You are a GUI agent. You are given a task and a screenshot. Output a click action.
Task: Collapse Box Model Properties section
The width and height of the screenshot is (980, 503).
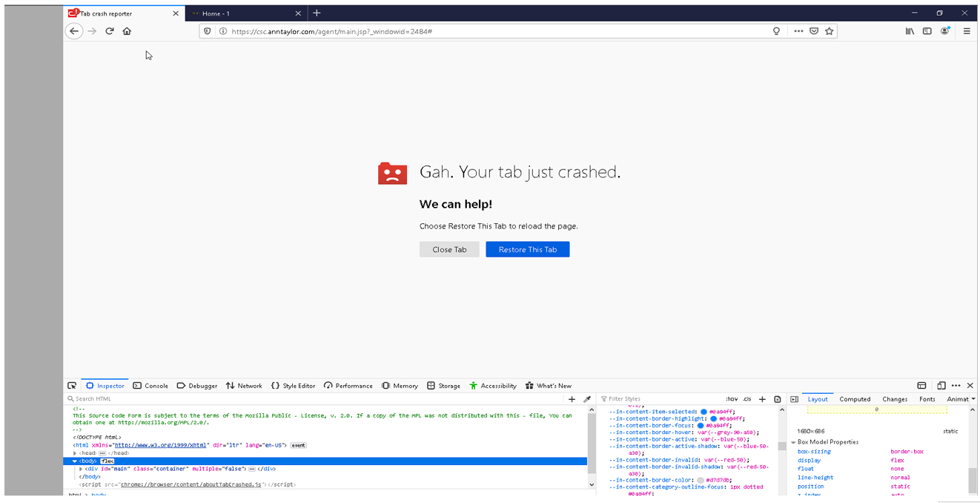pos(793,442)
